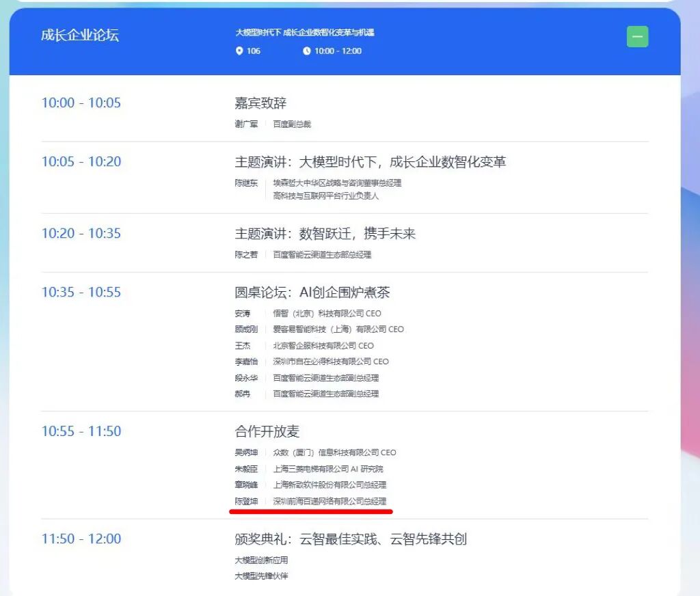Click the 10:20 - 10:35 time slot
Screen dimensions: 700x596
click(81, 234)
